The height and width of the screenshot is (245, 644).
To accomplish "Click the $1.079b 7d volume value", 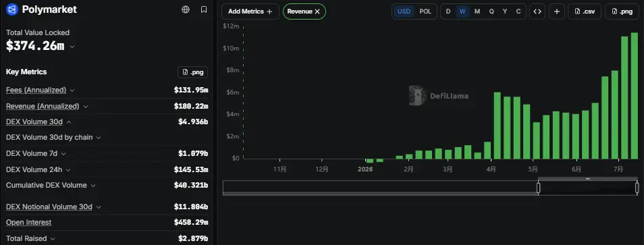I will [x=193, y=153].
